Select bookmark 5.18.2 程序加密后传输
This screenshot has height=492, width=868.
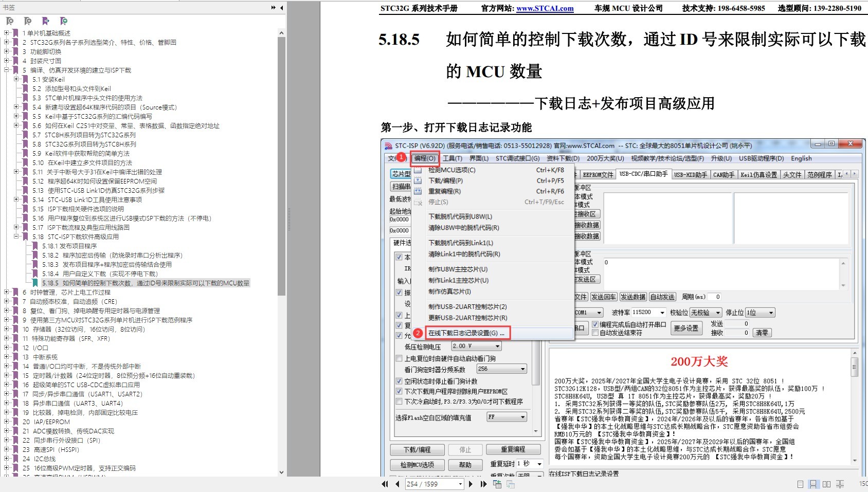coord(113,255)
